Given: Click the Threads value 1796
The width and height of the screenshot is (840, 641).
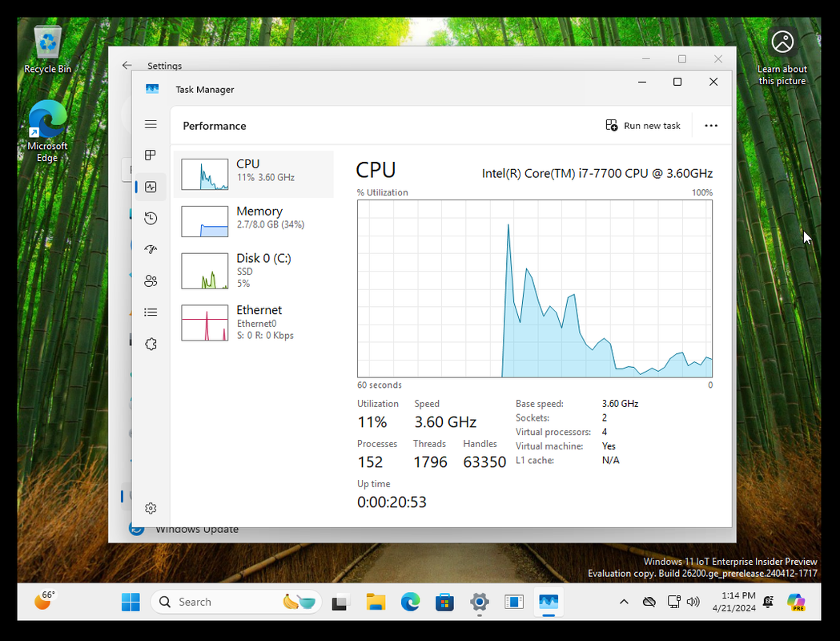Looking at the screenshot, I should point(430,462).
